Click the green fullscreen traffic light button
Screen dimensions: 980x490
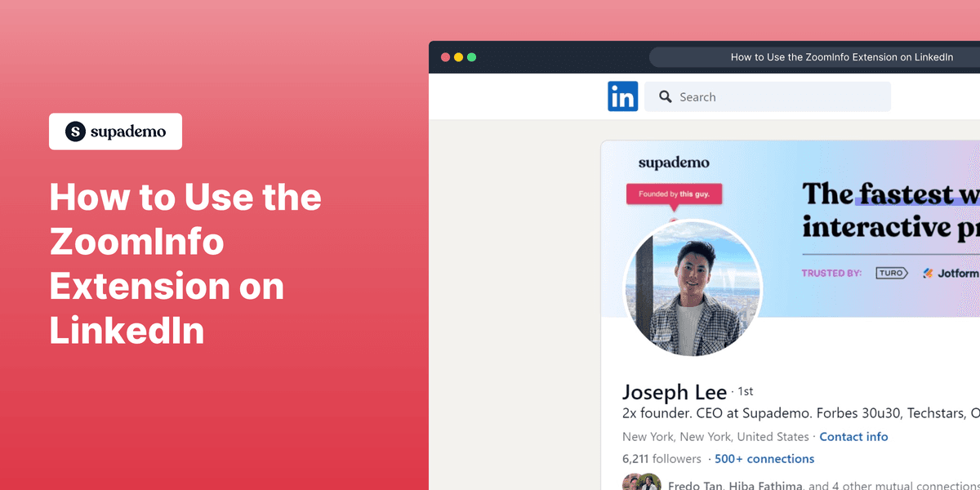472,57
